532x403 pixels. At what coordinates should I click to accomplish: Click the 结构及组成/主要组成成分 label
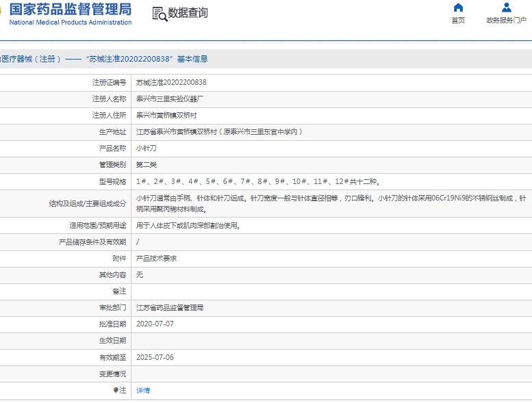(x=88, y=204)
